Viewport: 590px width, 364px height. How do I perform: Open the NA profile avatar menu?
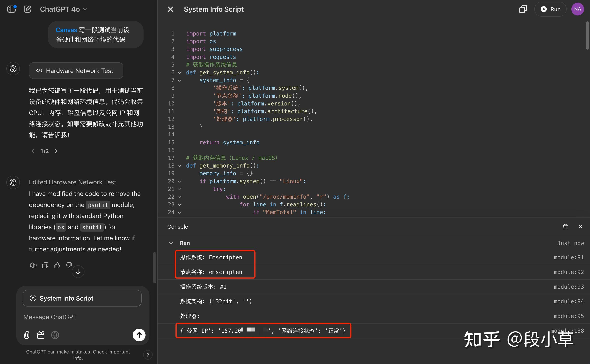click(x=578, y=9)
